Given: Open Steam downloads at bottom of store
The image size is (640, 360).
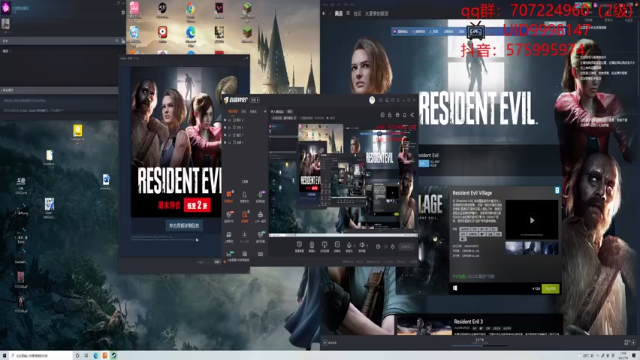Looking at the screenshot, I should click(x=480, y=341).
